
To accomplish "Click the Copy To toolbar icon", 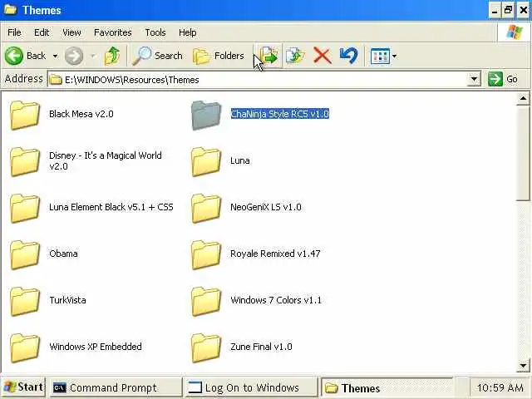I will (295, 56).
